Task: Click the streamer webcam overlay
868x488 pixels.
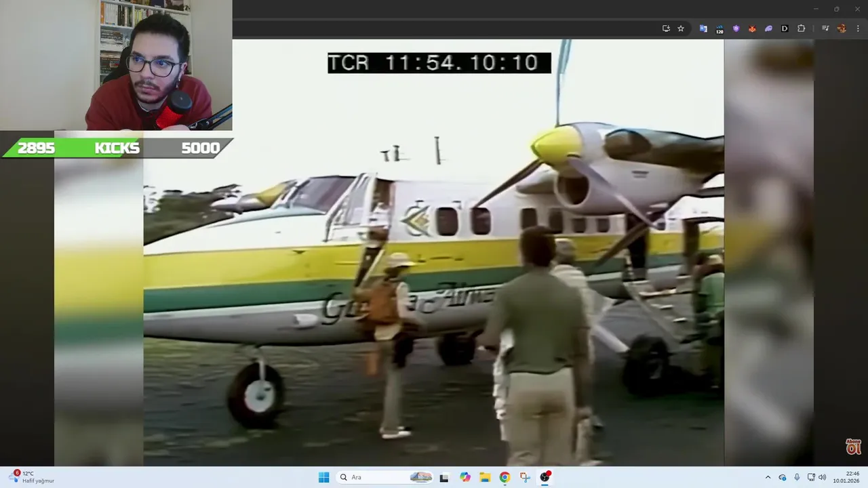Action: click(116, 65)
